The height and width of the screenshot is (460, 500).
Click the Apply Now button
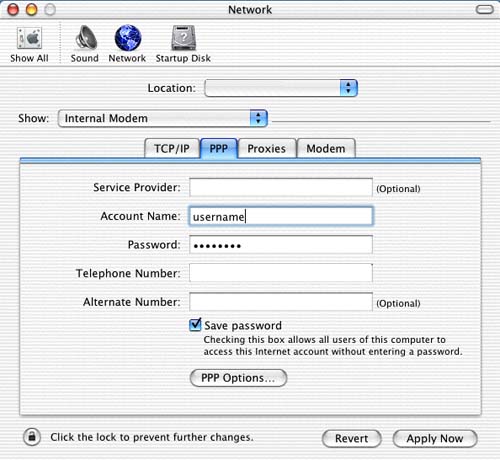click(435, 438)
